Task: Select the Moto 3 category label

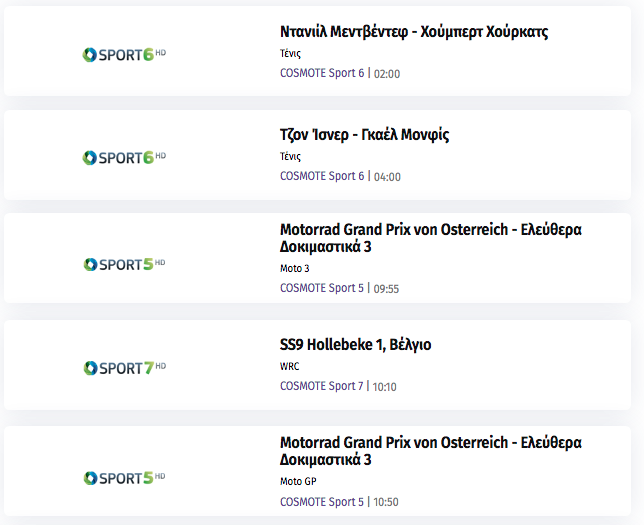Action: 294,268
